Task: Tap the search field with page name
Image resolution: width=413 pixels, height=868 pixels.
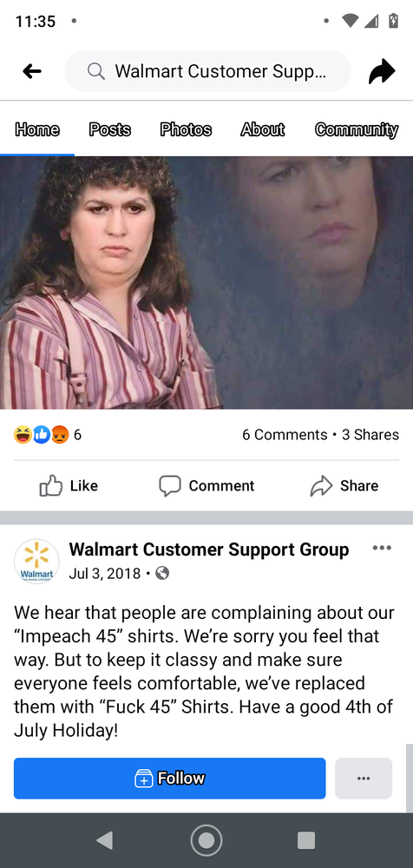Action: 207,71
